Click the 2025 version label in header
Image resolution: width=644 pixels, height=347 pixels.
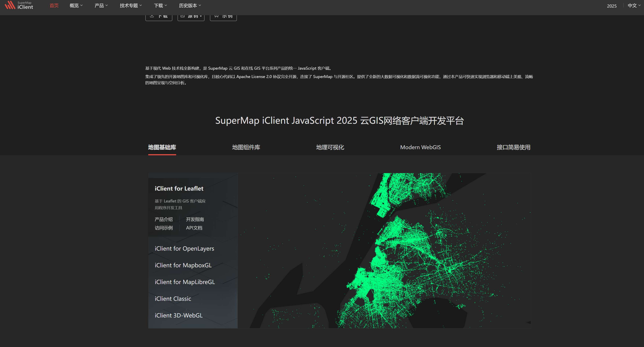pyautogui.click(x=611, y=6)
